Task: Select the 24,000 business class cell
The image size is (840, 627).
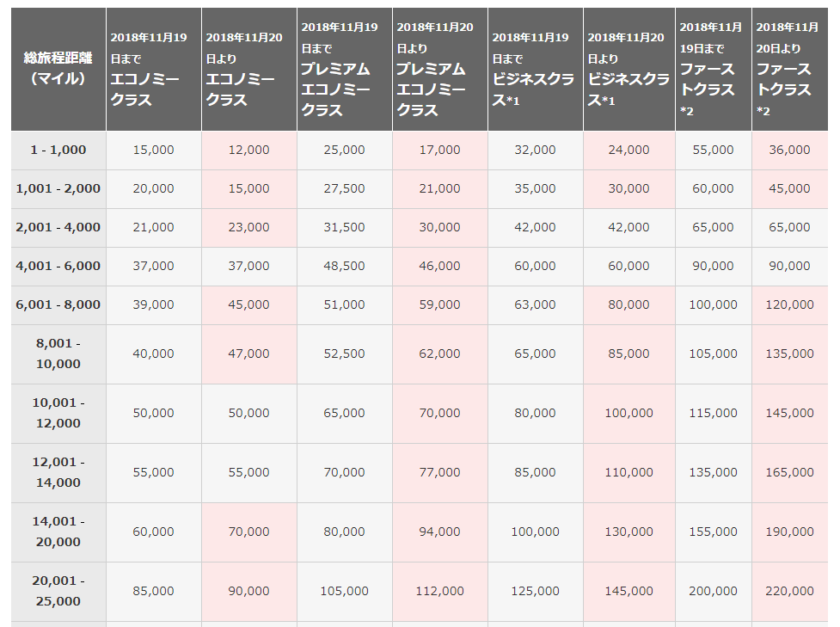Action: click(x=629, y=150)
